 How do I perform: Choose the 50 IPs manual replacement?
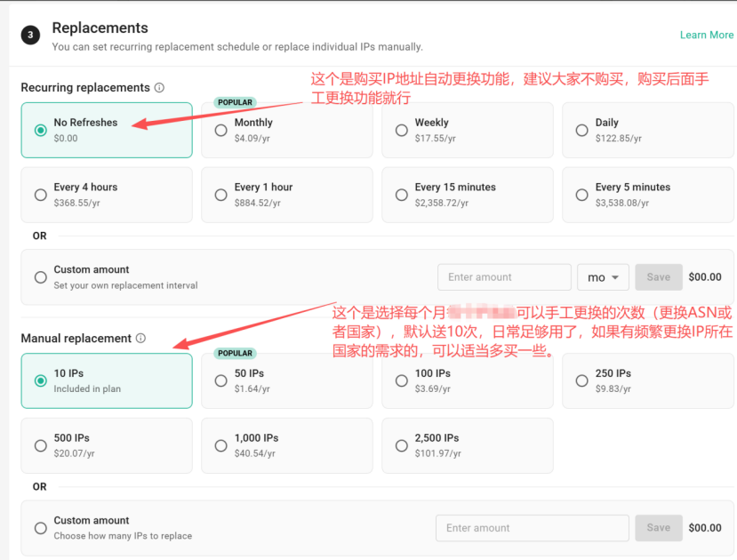coord(287,380)
